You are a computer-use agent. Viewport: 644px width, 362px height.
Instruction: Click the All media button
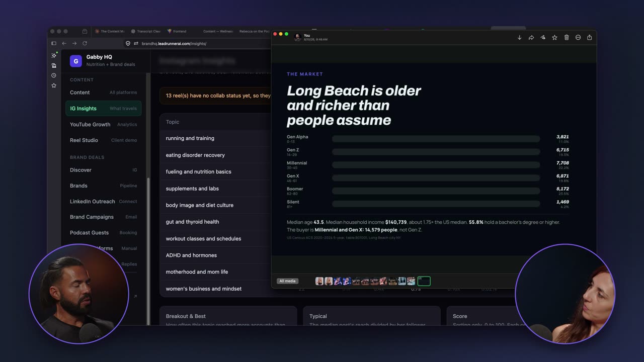[287, 281]
